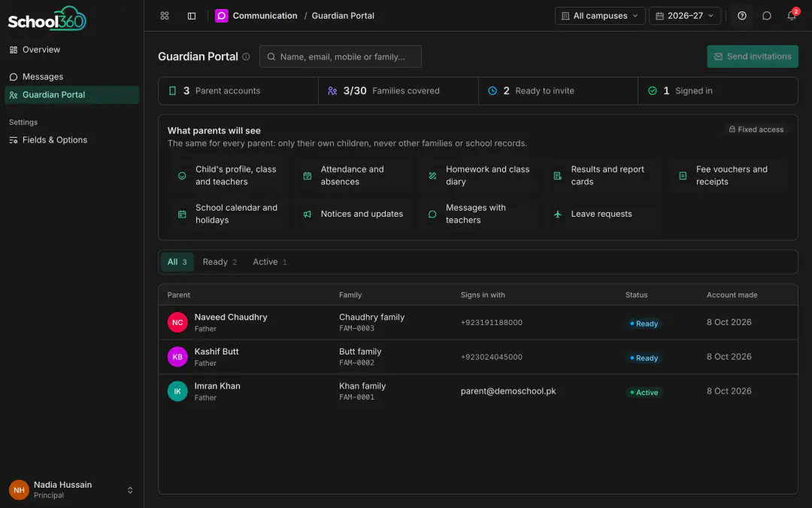This screenshot has width=812, height=508.
Task: Click the Guardian Portal breadcrumb
Action: (x=343, y=16)
